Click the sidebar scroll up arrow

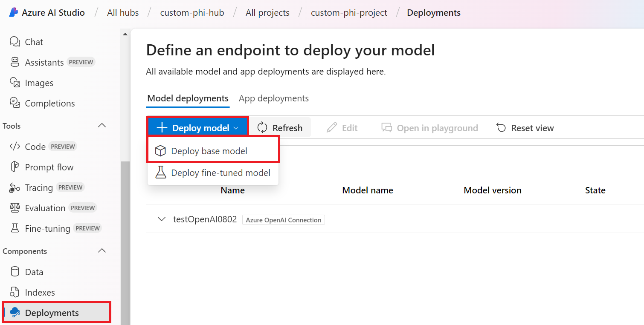(x=125, y=34)
